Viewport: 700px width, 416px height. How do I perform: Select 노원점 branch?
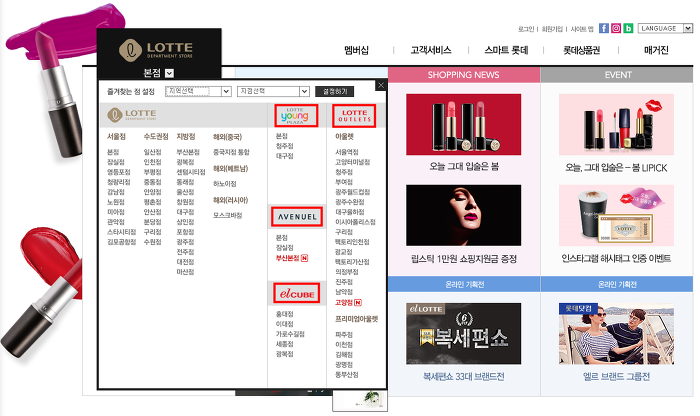click(x=116, y=202)
